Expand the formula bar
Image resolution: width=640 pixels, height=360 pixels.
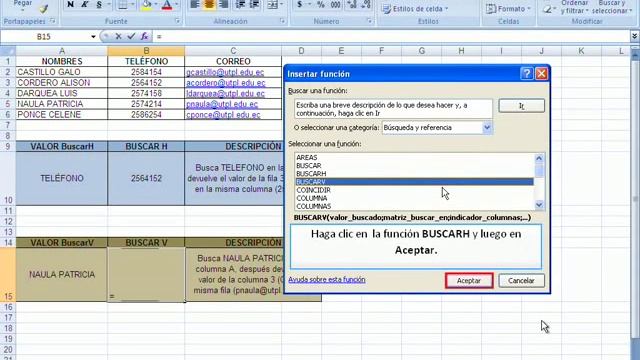635,37
